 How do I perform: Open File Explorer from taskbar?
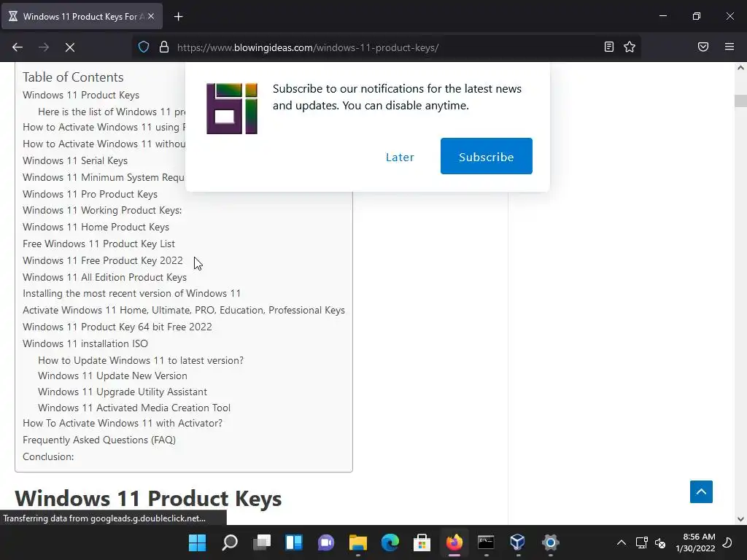[357, 542]
